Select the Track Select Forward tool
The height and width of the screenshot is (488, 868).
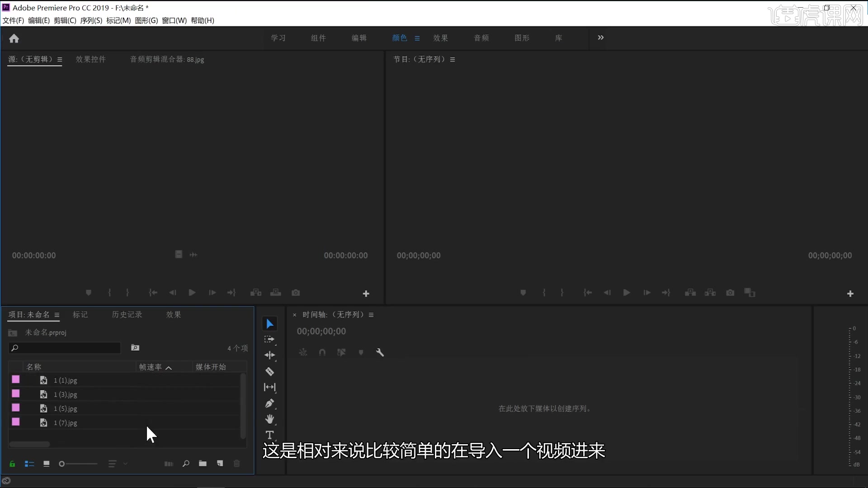click(270, 339)
